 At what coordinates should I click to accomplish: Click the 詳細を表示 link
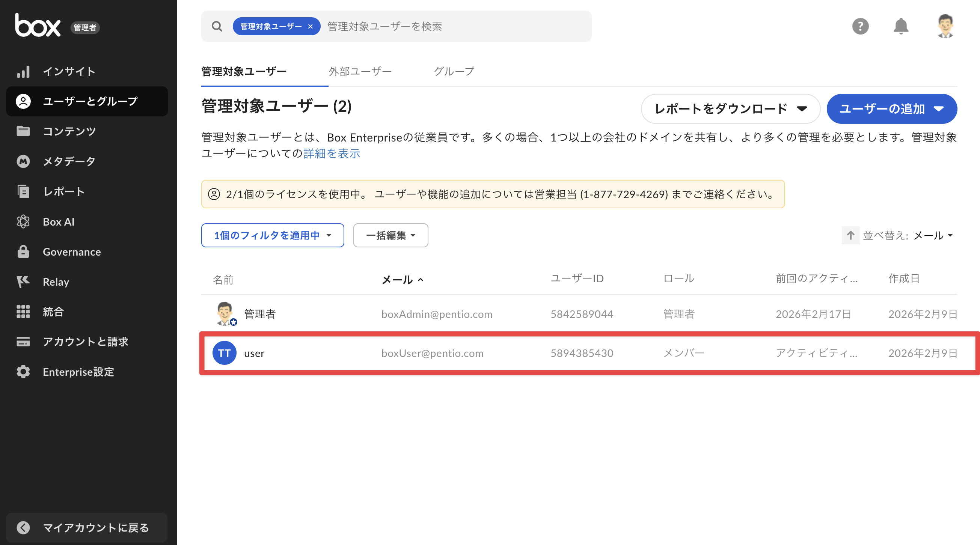point(332,153)
